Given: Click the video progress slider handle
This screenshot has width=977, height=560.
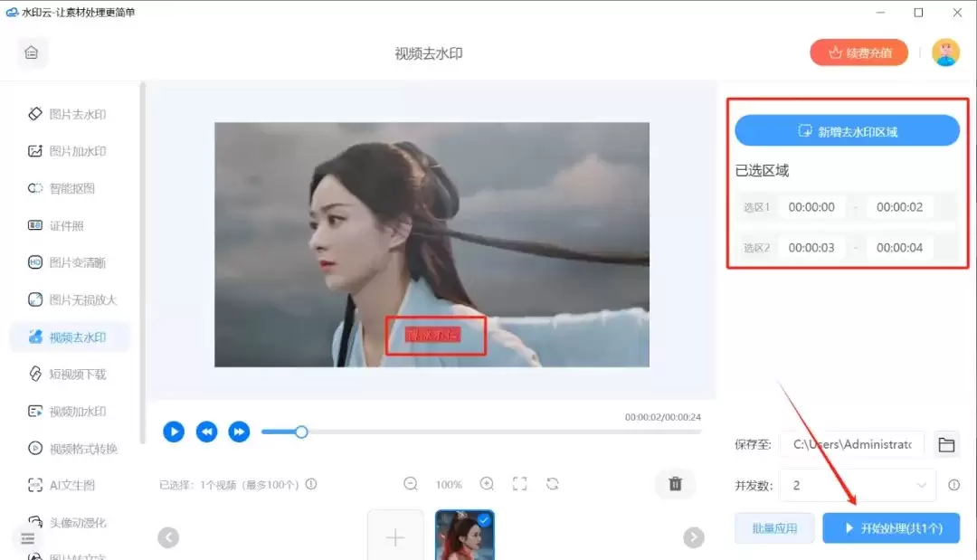Looking at the screenshot, I should click(301, 432).
